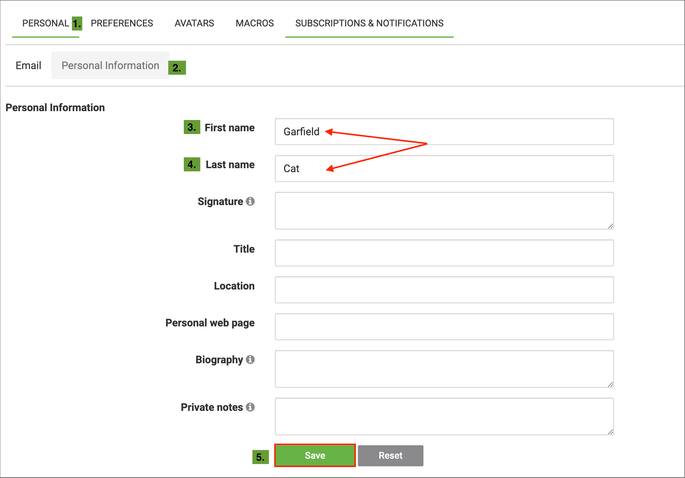This screenshot has height=478, width=685.
Task: Click the Private notes resize handle
Action: click(x=609, y=430)
